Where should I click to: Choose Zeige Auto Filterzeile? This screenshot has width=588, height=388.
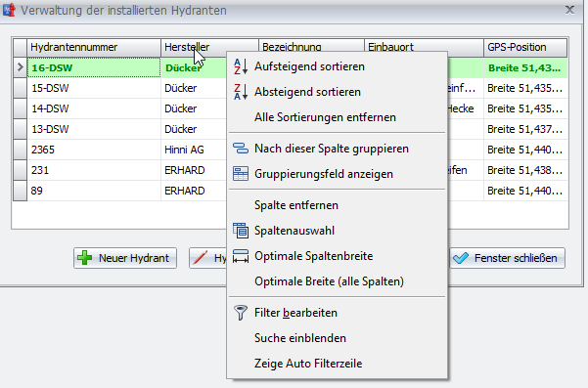(308, 364)
